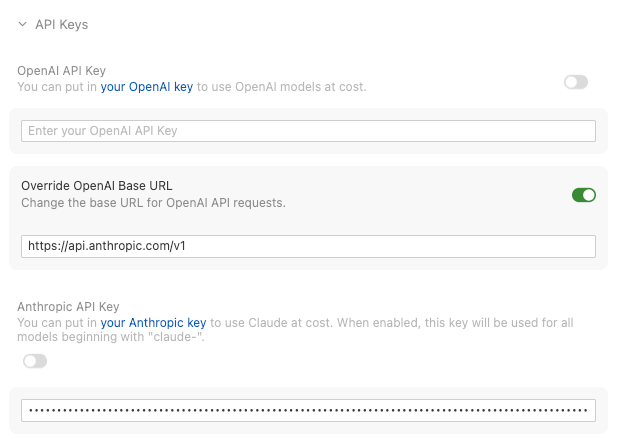Image resolution: width=628 pixels, height=439 pixels.
Task: Focus the "Enter your OpenAI API Key" field
Action: click(x=308, y=131)
